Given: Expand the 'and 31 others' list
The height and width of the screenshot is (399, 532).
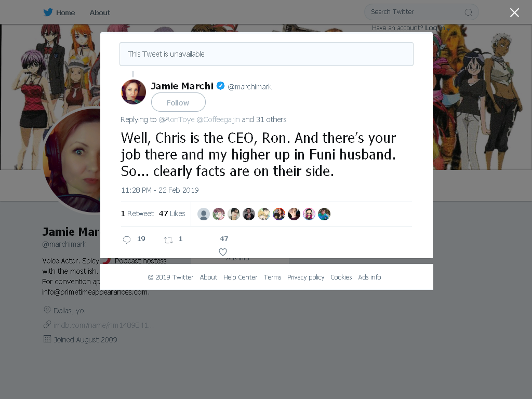Looking at the screenshot, I should point(264,119).
